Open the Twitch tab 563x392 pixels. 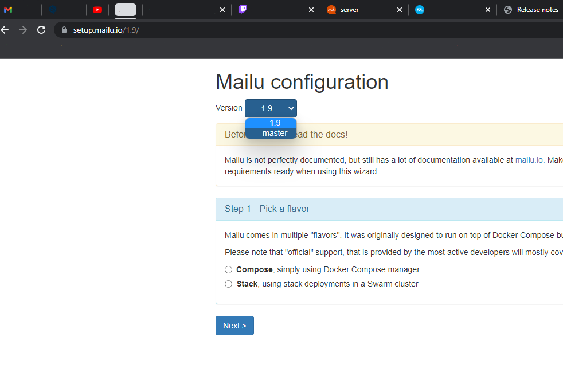click(x=242, y=9)
